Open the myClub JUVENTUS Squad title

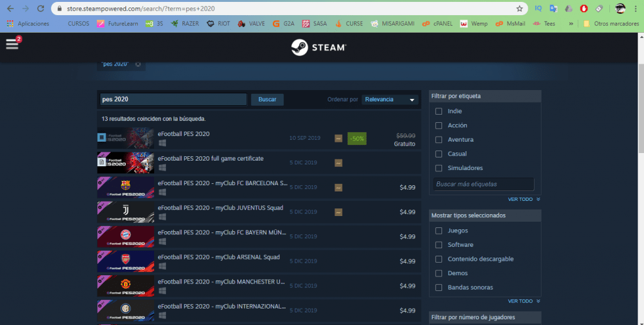click(x=221, y=208)
